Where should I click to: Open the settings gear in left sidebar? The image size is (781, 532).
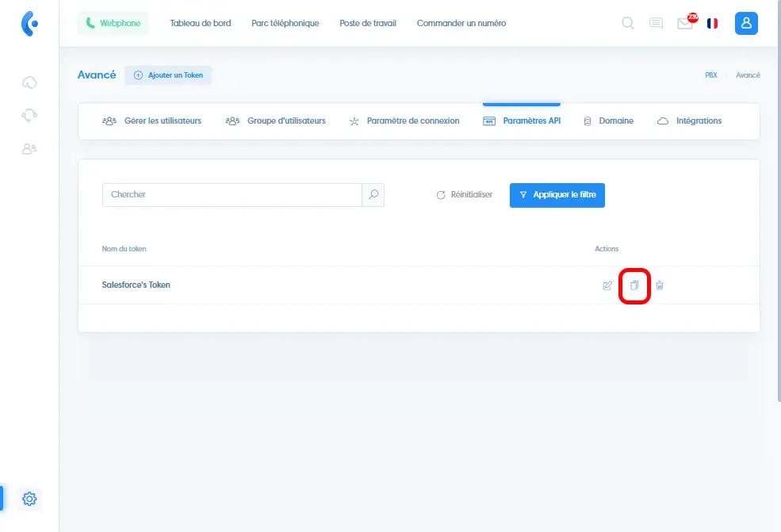29,499
